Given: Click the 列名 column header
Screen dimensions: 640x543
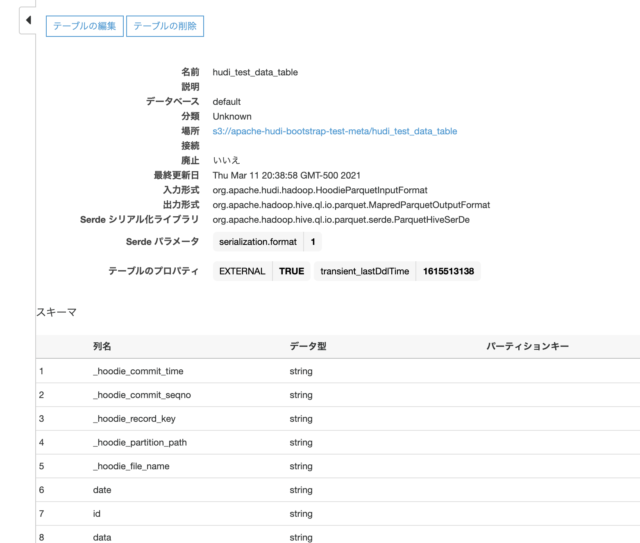Looking at the screenshot, I should coord(102,346).
